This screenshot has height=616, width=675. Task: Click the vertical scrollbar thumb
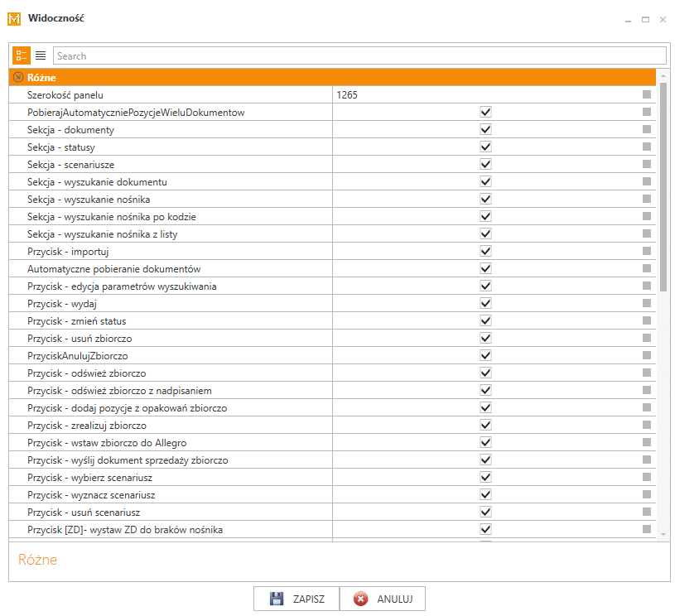tap(663, 187)
